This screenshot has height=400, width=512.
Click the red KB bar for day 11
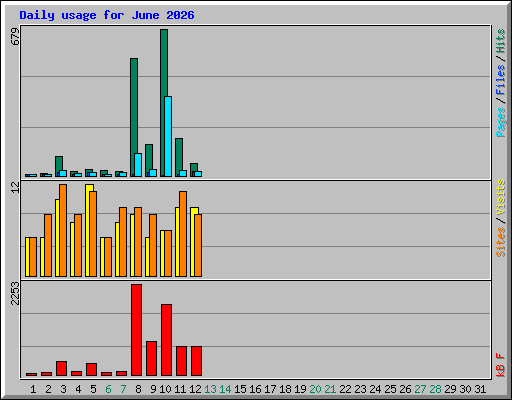coord(182,361)
